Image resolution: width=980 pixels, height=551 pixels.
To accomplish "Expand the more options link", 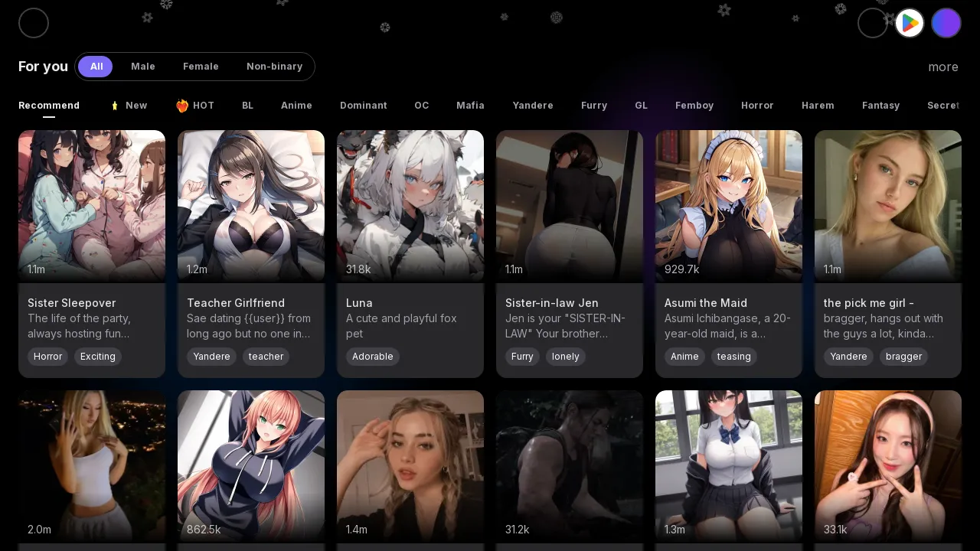I will 943,67.
